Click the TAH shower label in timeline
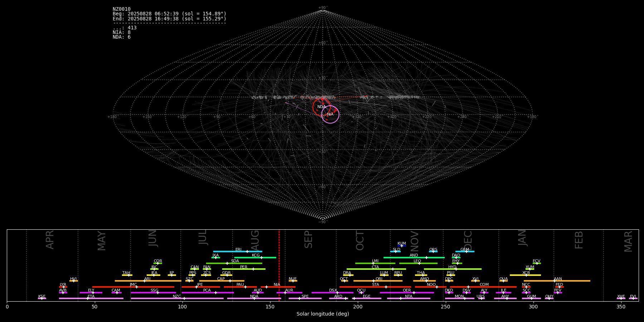 pyautogui.click(x=126, y=273)
